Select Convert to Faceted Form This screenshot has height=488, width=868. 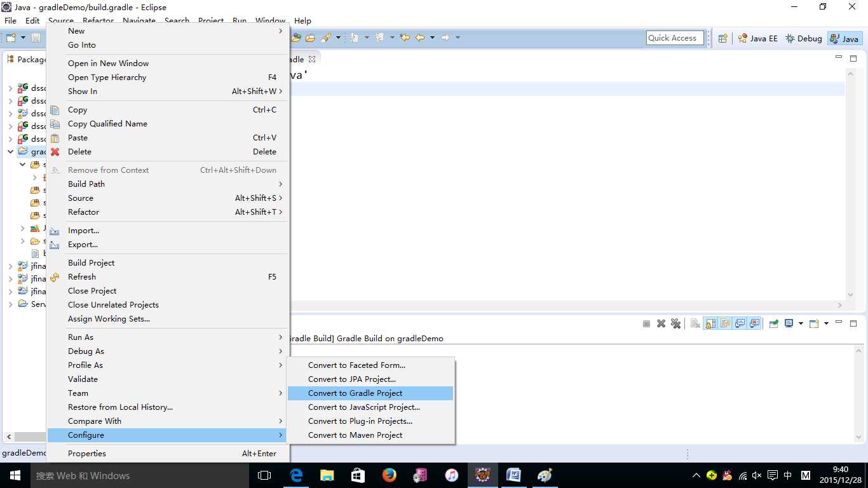370,365
